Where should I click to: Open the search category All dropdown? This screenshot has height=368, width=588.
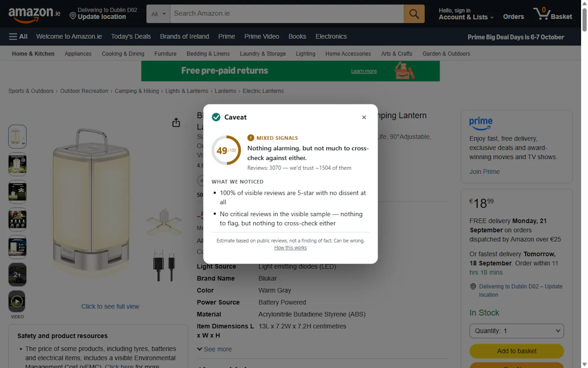[x=158, y=14]
